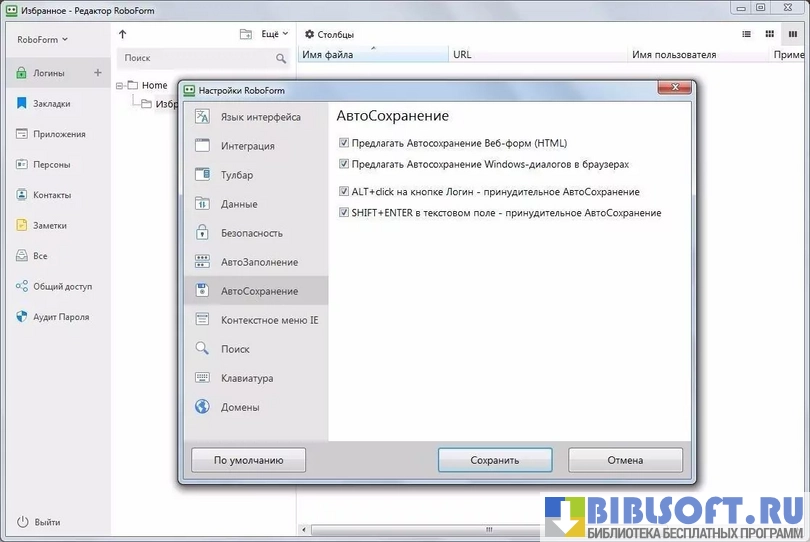This screenshot has width=810, height=542.
Task: Toggle SHIFT+ENTER forced AutoSave checkbox
Action: pyautogui.click(x=344, y=212)
